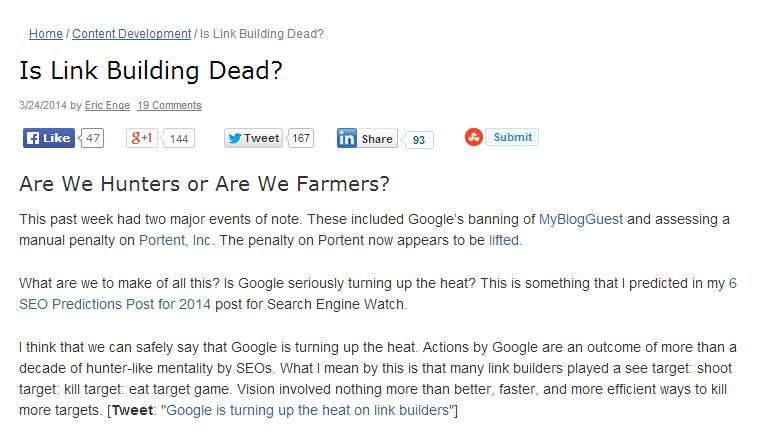Click the Twitter Tweet button
The width and height of the screenshot is (778, 432).
tap(254, 138)
